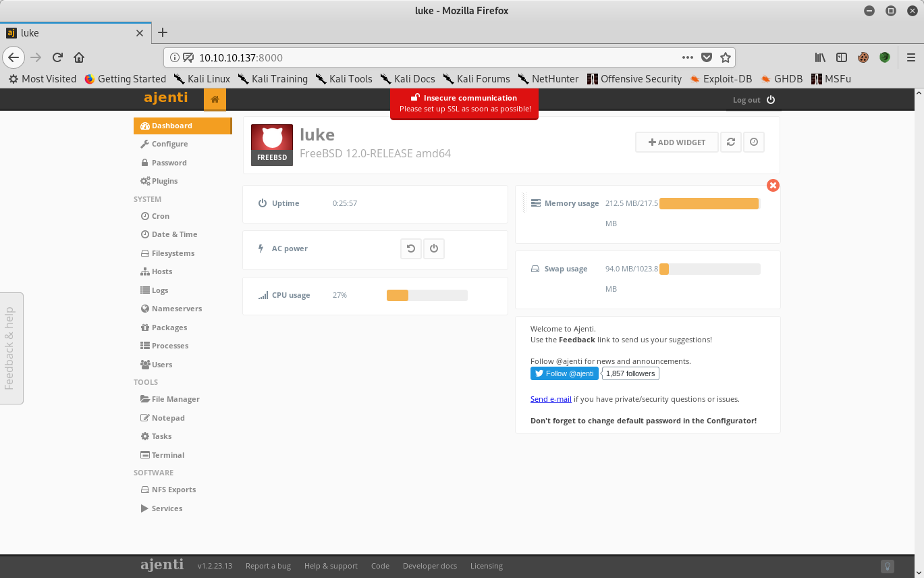Click the Swap usage progress bar

click(x=709, y=269)
